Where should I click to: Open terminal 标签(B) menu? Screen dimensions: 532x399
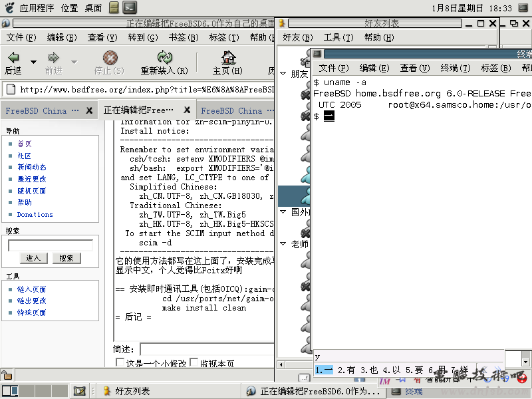coord(496,68)
